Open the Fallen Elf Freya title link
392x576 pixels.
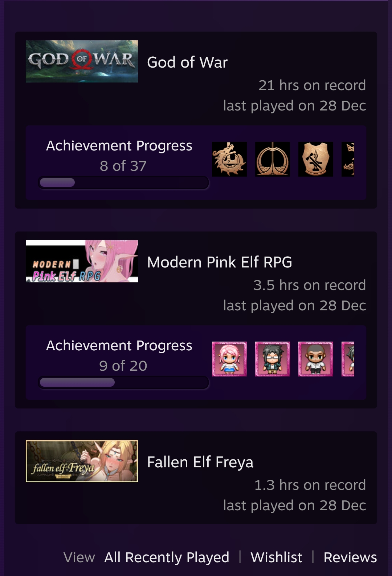pyautogui.click(x=200, y=462)
